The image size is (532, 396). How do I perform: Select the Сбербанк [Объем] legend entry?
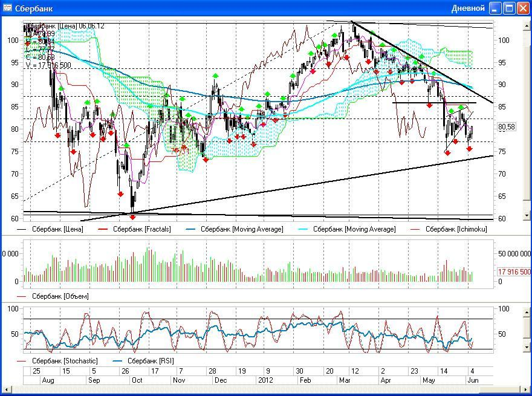(x=53, y=296)
